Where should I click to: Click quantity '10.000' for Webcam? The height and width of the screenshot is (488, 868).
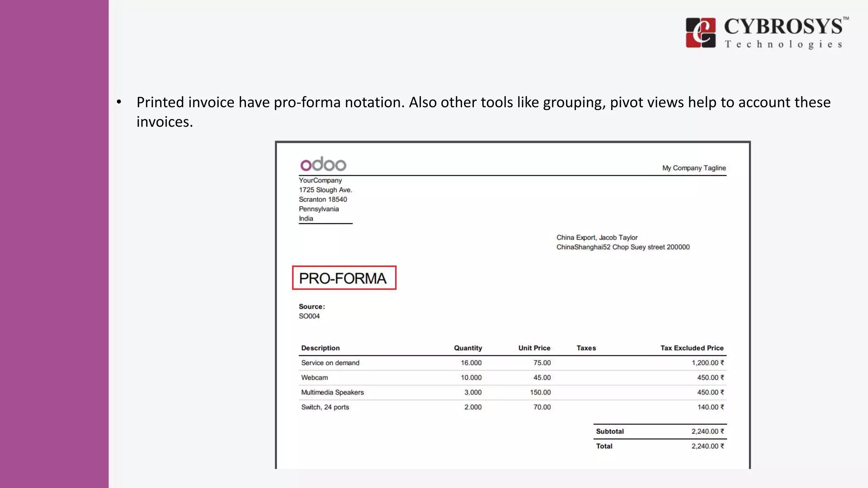pyautogui.click(x=471, y=377)
